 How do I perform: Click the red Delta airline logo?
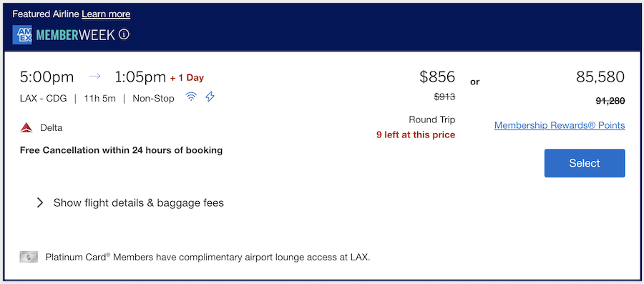[26, 127]
